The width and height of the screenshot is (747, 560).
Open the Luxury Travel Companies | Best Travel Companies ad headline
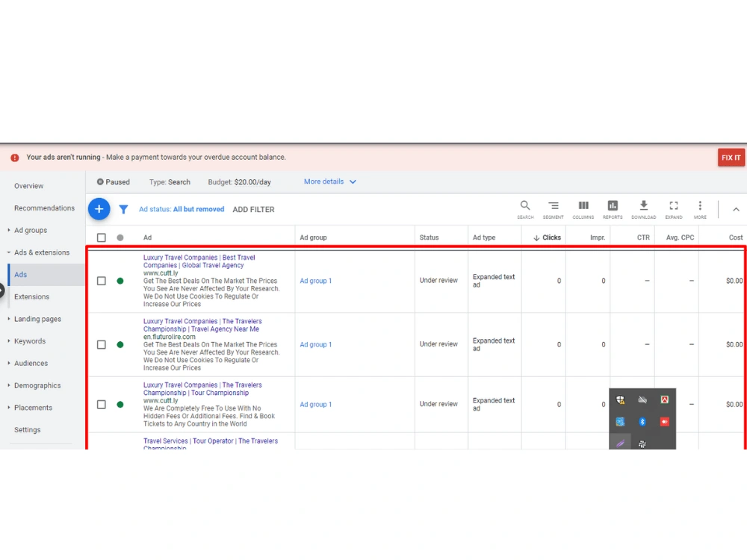click(199, 261)
